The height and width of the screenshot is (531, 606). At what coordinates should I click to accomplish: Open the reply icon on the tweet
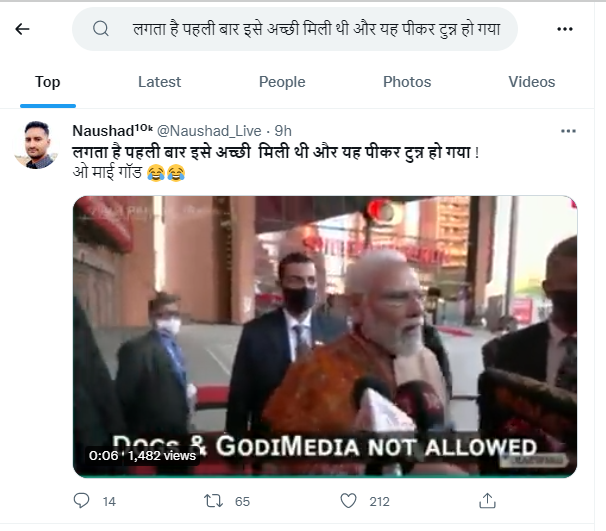click(83, 500)
